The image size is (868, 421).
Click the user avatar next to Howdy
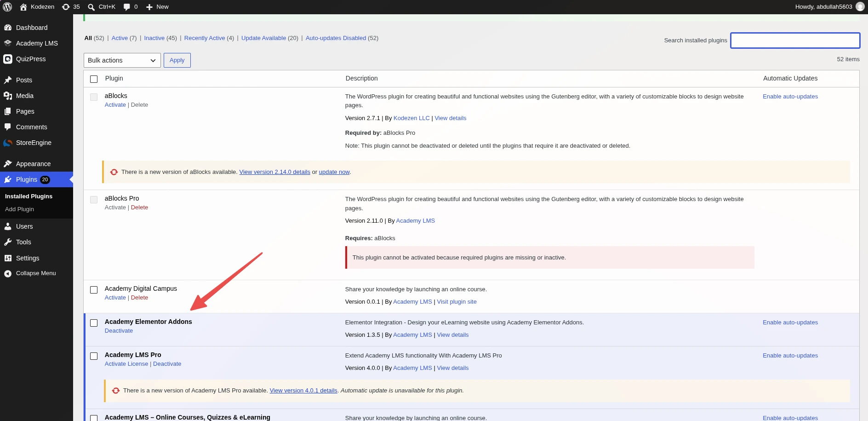[860, 7]
